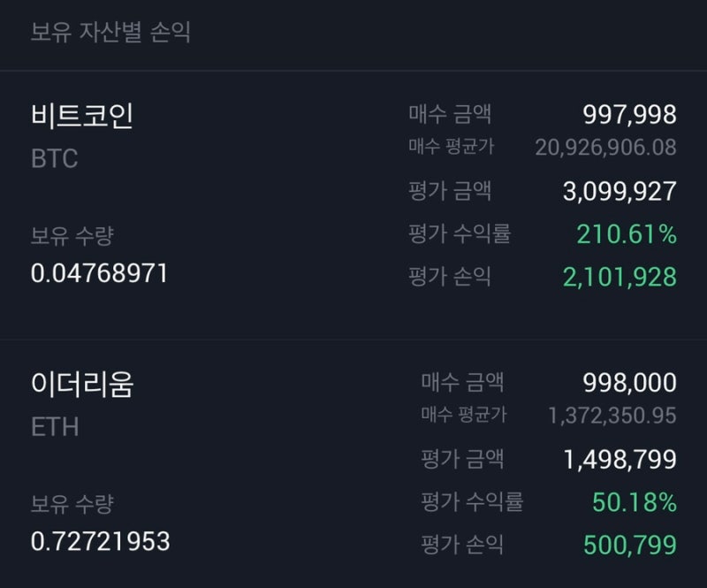Tap Bitcoin 보유 수량 label
707x588 pixels.
coord(72,235)
